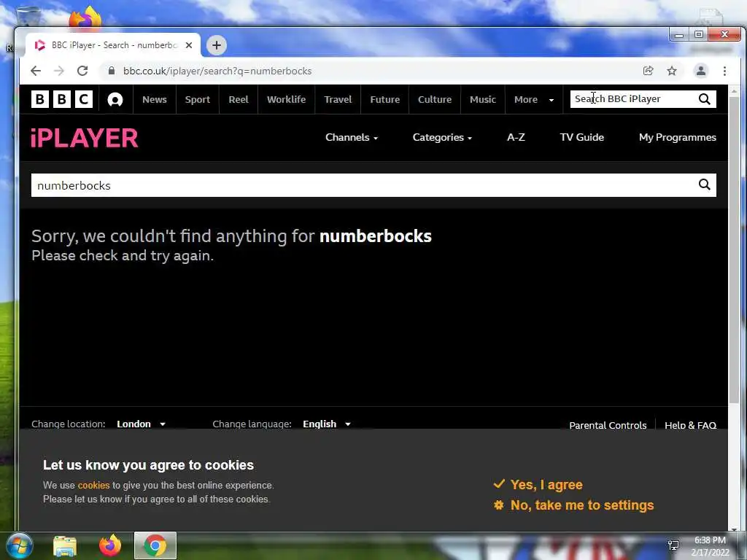Change language English dropdown
The image size is (747, 560).
coord(327,424)
